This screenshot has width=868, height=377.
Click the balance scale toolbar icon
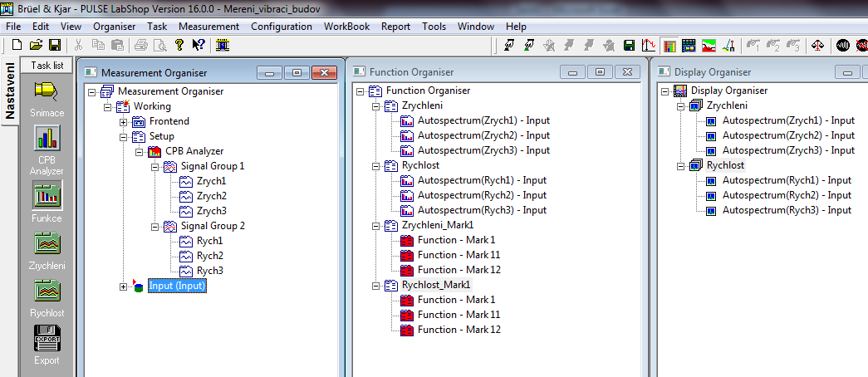[x=817, y=46]
